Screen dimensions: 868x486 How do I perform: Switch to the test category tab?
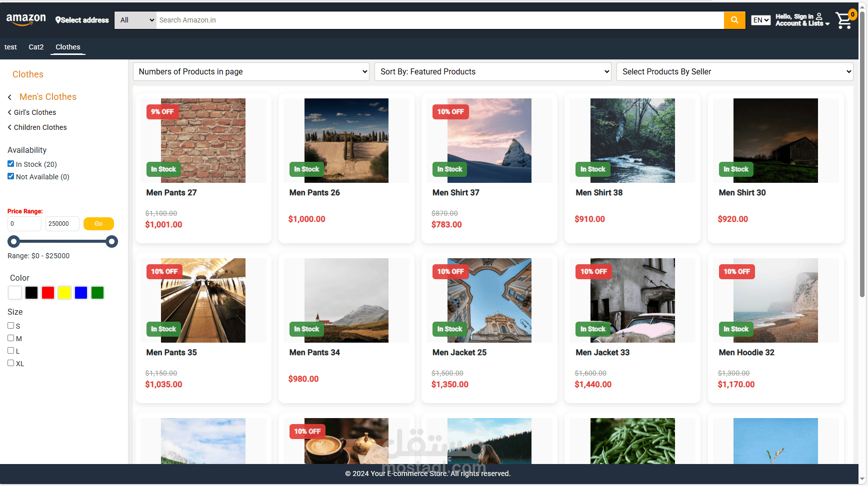(10, 47)
